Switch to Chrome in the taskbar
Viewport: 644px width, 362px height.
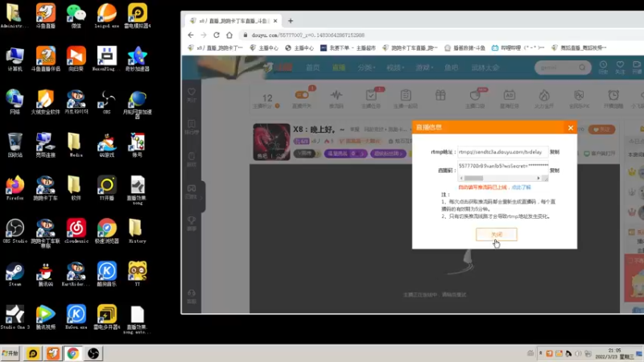tap(72, 353)
